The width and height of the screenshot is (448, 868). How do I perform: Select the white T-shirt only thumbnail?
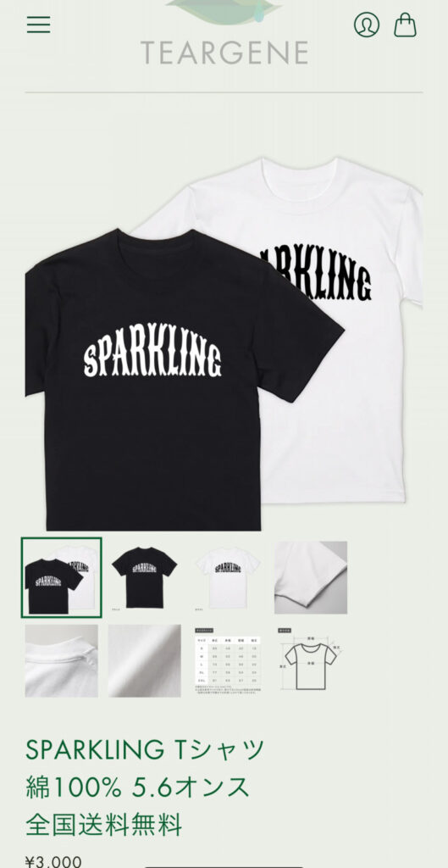(x=228, y=577)
